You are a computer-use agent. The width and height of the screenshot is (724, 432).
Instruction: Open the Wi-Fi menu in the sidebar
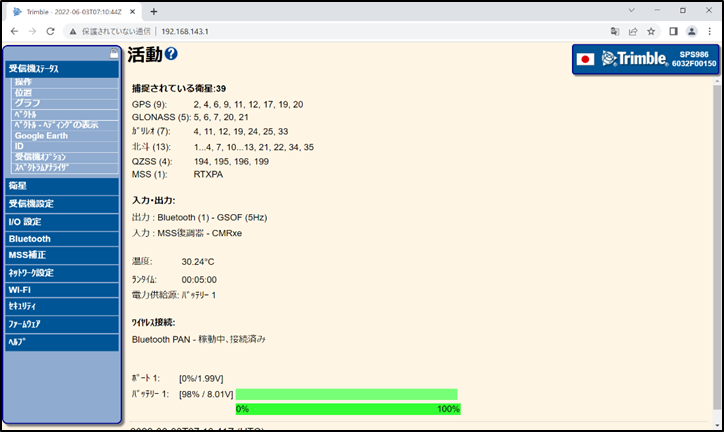coord(62,290)
